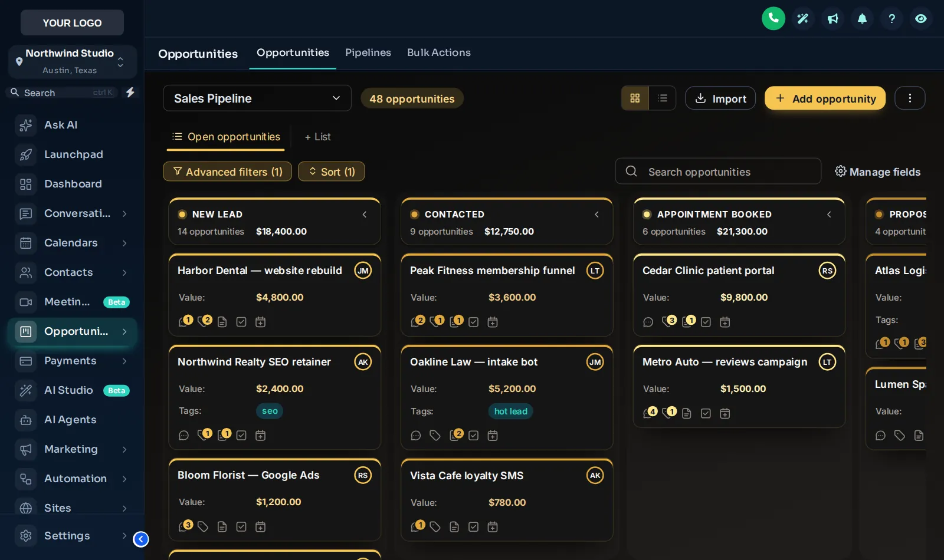Click Add opportunity button

pos(825,98)
